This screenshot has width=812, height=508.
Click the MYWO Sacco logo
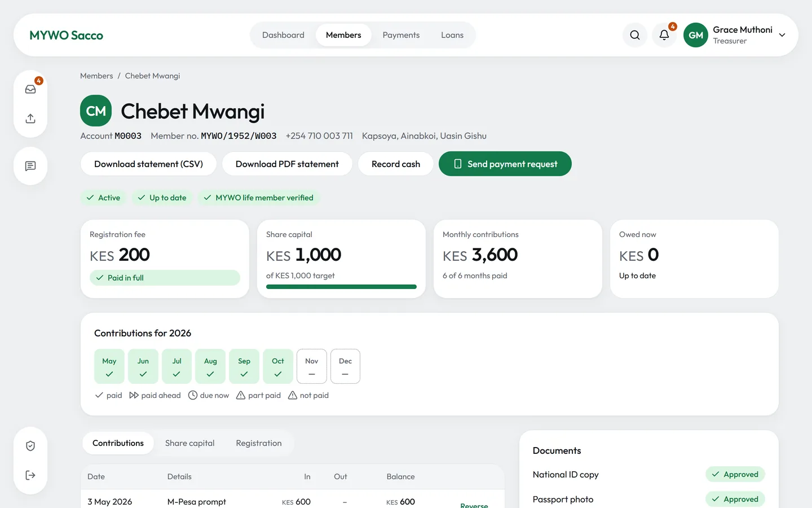66,35
